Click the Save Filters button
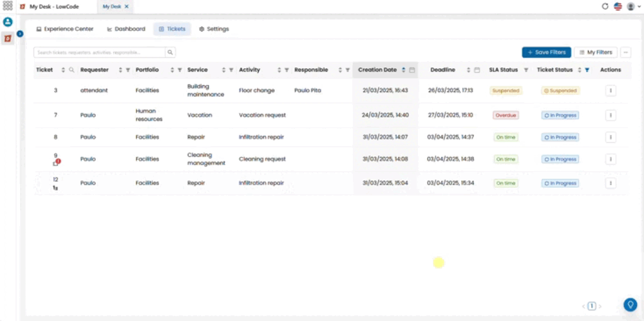 tap(546, 53)
